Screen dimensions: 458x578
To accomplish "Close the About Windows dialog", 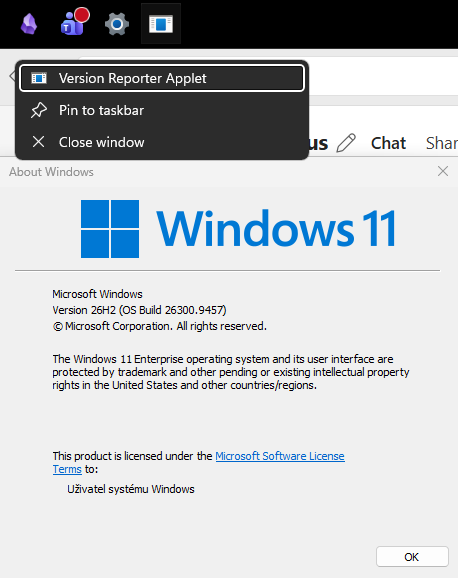I will pyautogui.click(x=443, y=171).
